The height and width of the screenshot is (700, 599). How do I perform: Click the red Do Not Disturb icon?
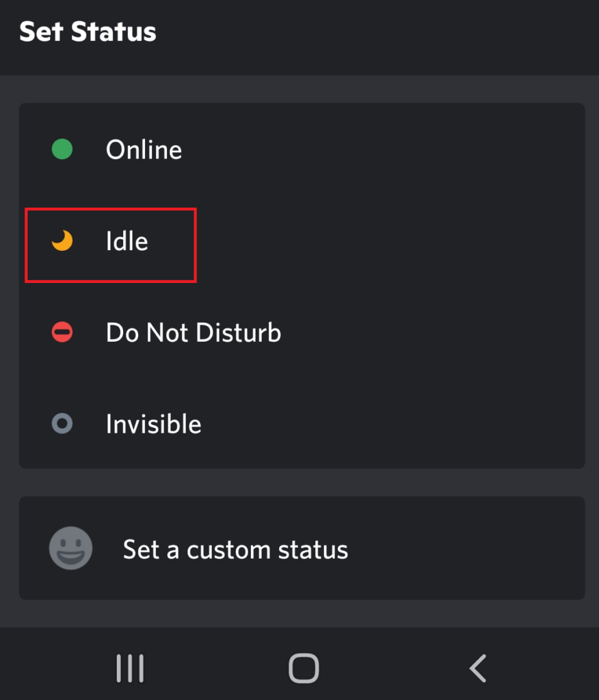pos(61,332)
